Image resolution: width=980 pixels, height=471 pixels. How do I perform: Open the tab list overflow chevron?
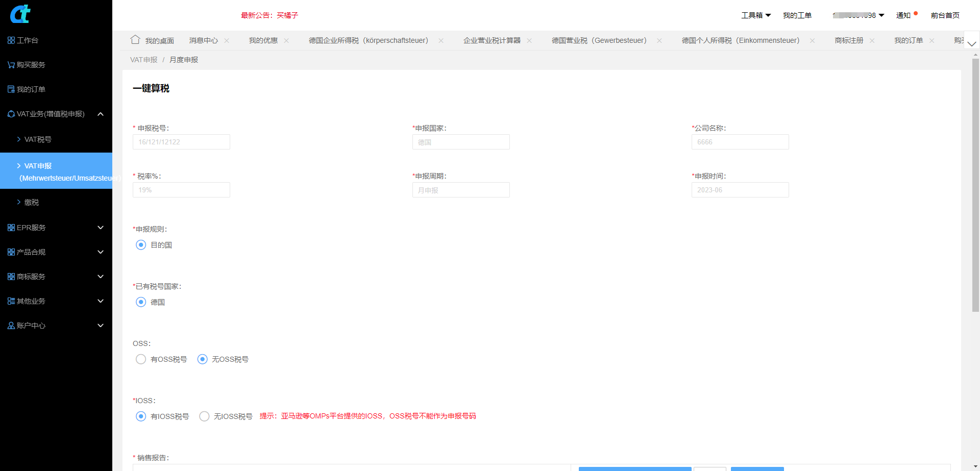(x=972, y=43)
